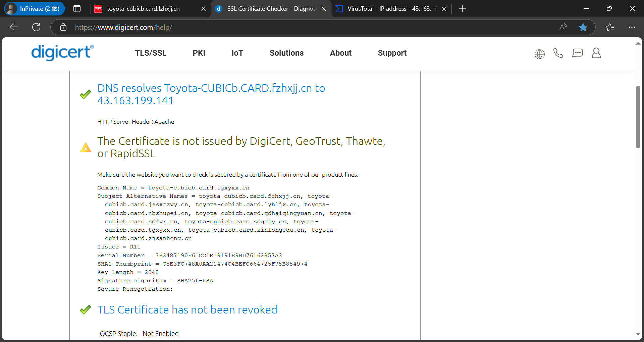Open the language globe icon
Viewport: 644px width, 342px height.
click(539, 54)
